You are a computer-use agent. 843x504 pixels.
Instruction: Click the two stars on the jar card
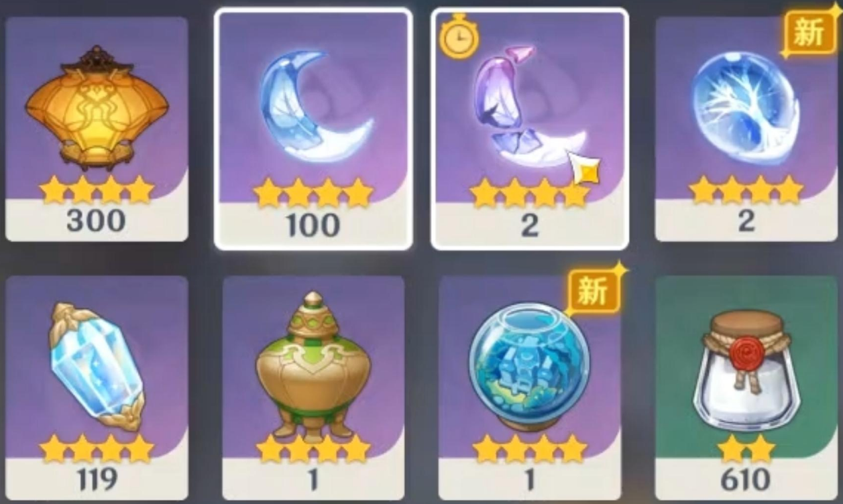(746, 449)
